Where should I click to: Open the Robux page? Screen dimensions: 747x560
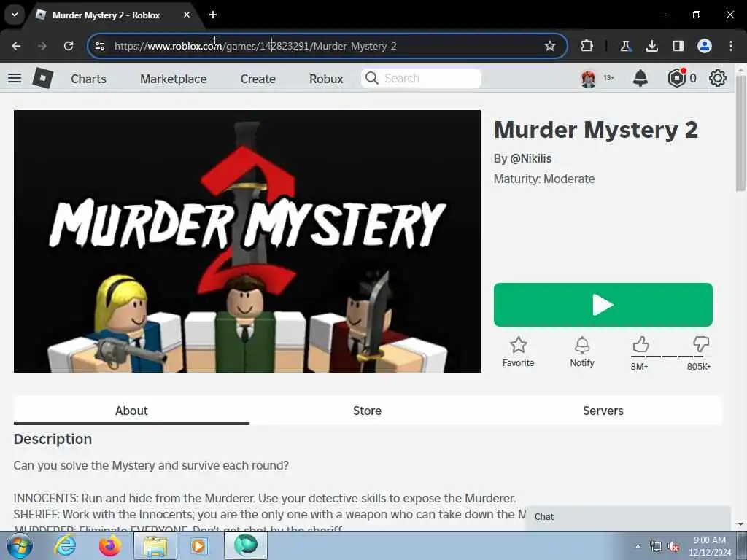point(326,79)
